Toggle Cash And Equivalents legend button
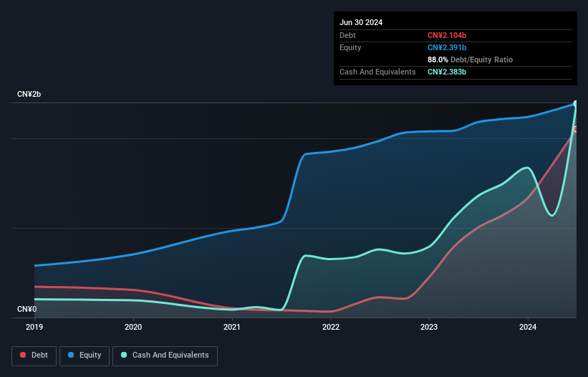Screen dimensions: 588x377 (165, 355)
